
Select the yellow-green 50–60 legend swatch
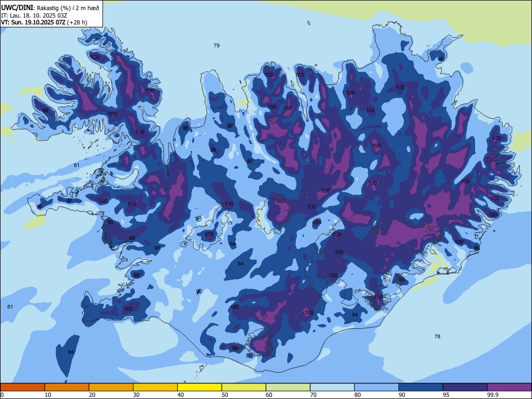tap(244, 387)
